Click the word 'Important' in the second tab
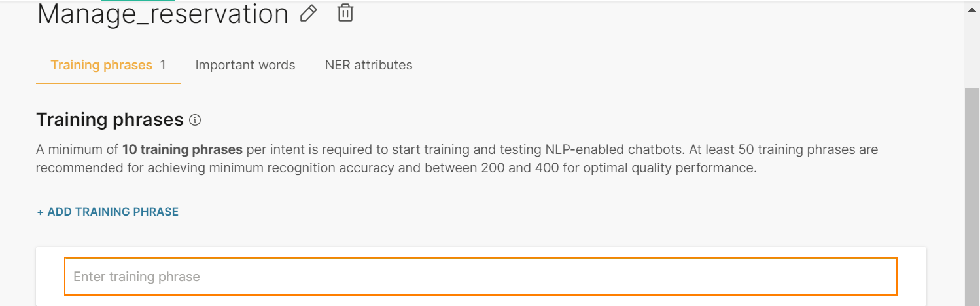980x306 pixels. pyautogui.click(x=222, y=65)
